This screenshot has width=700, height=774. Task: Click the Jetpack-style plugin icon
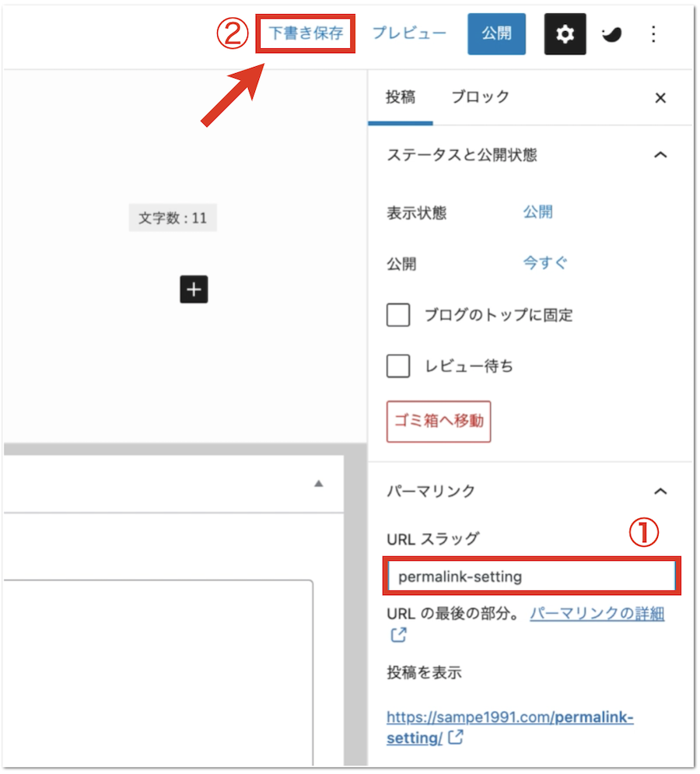click(x=612, y=34)
